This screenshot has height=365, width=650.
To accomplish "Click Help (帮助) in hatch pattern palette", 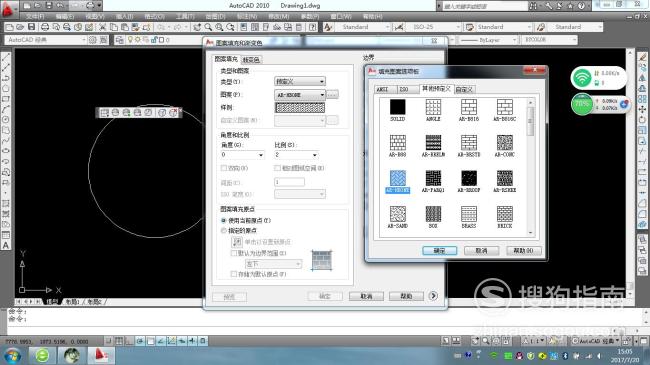I will [x=524, y=251].
